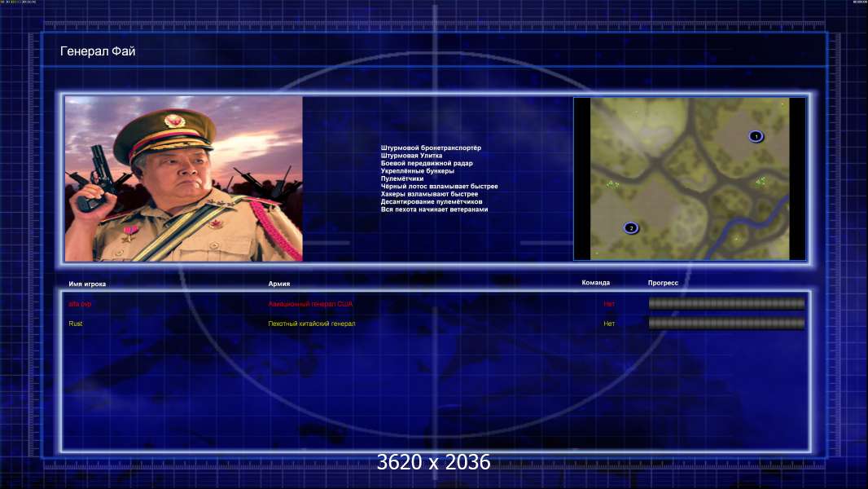Click the "Армия" column header
The height and width of the screenshot is (489, 868).
tap(279, 284)
